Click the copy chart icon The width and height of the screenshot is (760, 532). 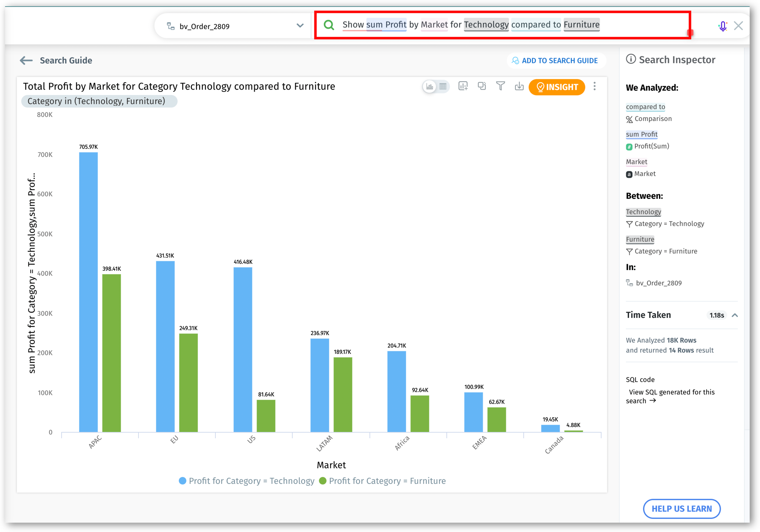(x=482, y=86)
